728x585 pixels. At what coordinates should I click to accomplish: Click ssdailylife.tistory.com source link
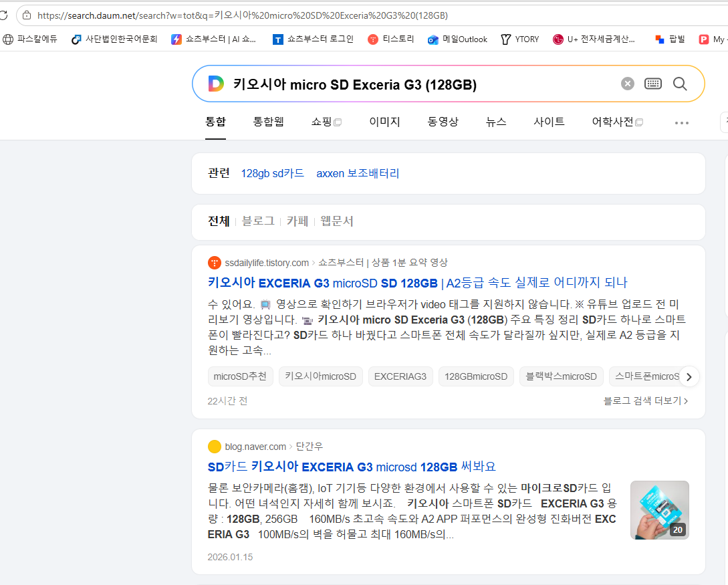[267, 263]
